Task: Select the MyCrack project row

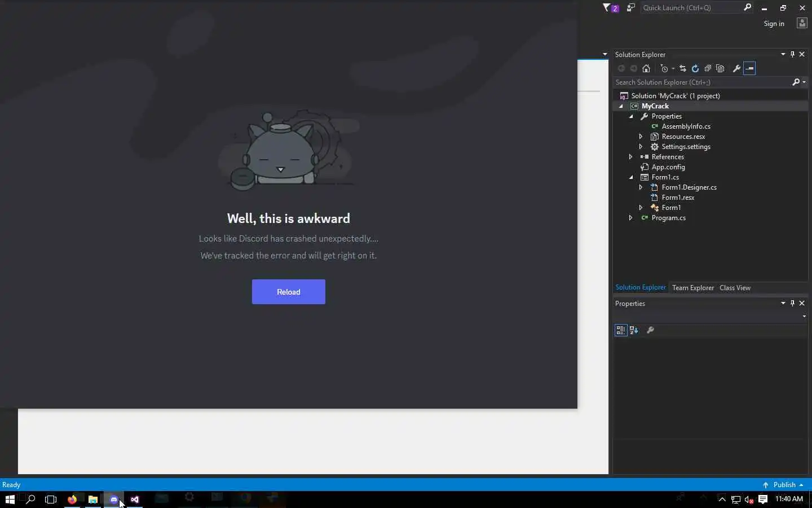Action: 710,106
